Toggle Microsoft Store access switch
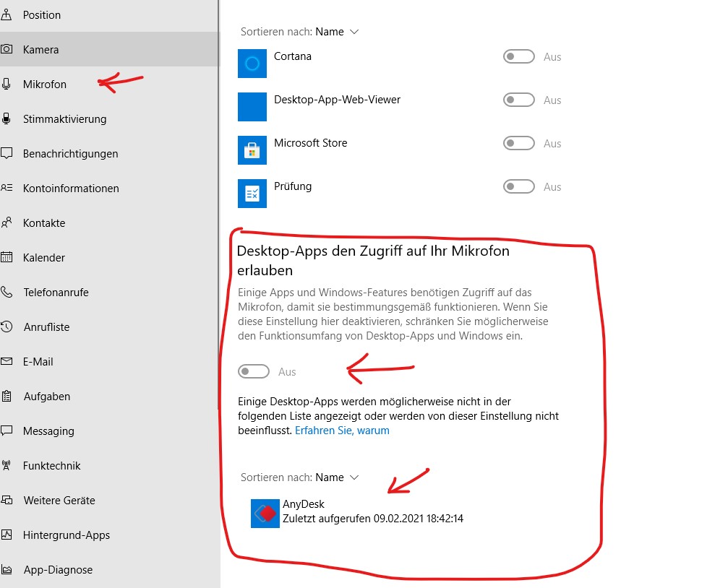The height and width of the screenshot is (588, 715). point(519,143)
